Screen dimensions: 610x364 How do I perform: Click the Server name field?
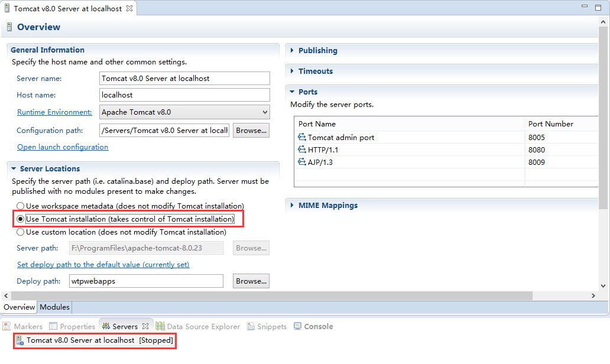[185, 78]
